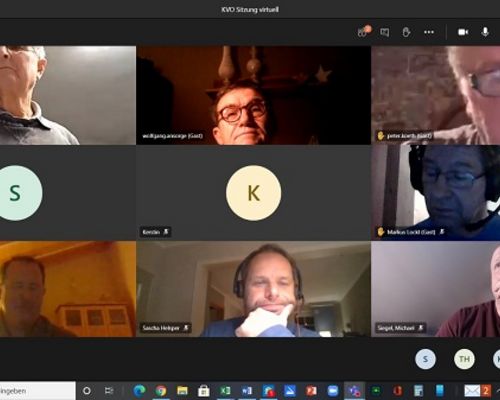Toggle the microphone mute

485,32
